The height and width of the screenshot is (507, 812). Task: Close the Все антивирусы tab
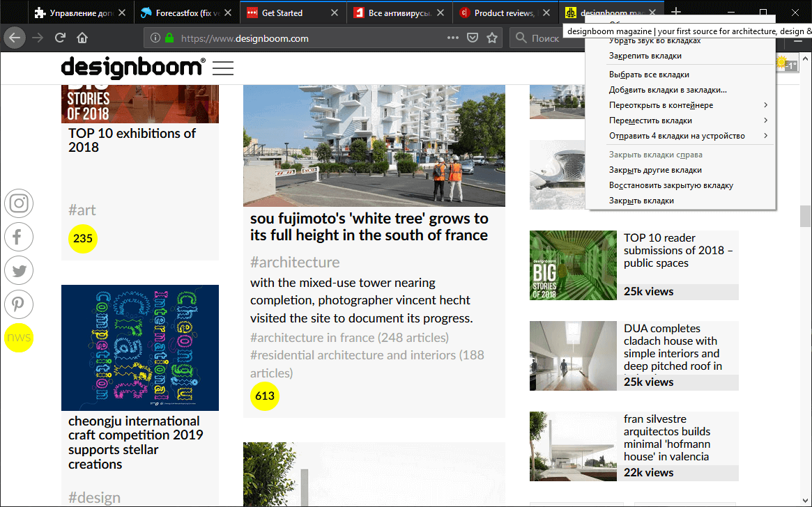[x=441, y=13]
